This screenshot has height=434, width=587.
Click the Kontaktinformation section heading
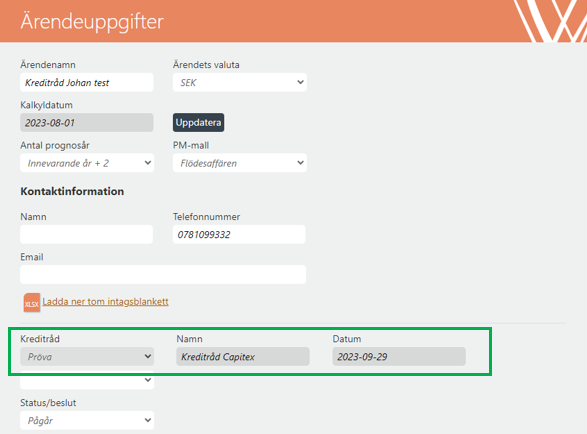pos(72,191)
